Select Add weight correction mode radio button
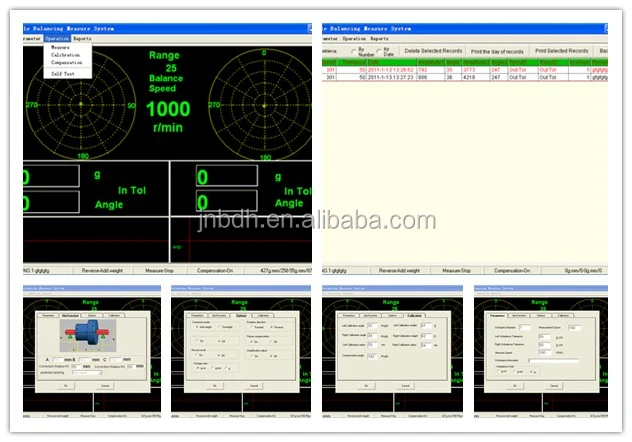Image resolution: width=632 pixels, height=442 pixels. pos(197,327)
